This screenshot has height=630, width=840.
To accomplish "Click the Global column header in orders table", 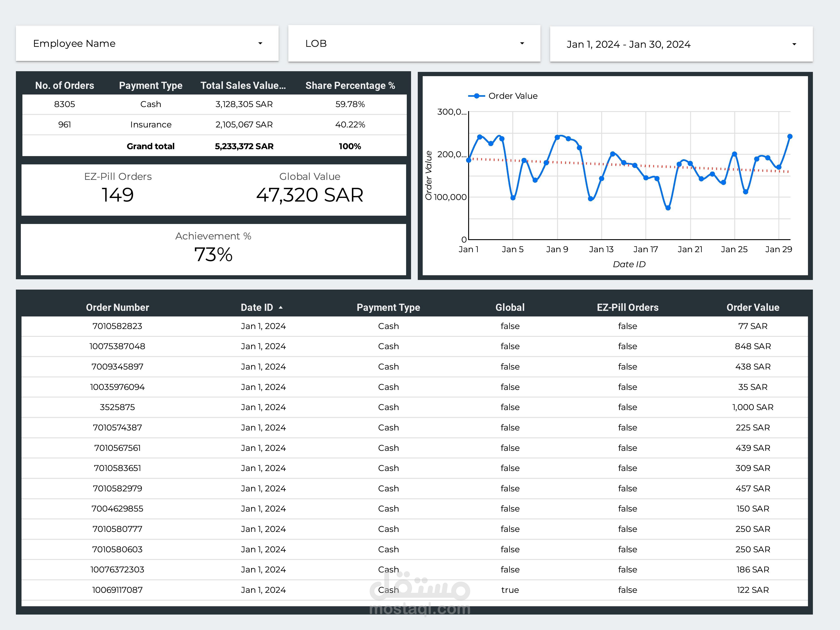I will 510,307.
